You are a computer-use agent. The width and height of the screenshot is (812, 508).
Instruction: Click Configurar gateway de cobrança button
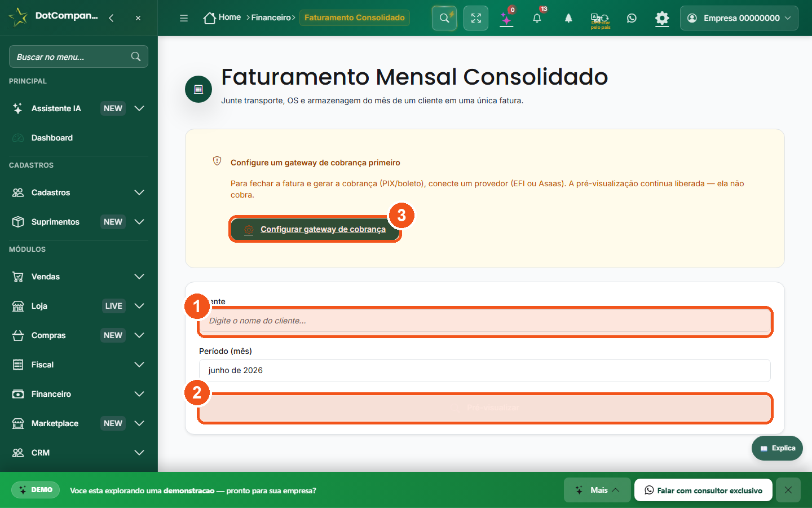(x=315, y=229)
